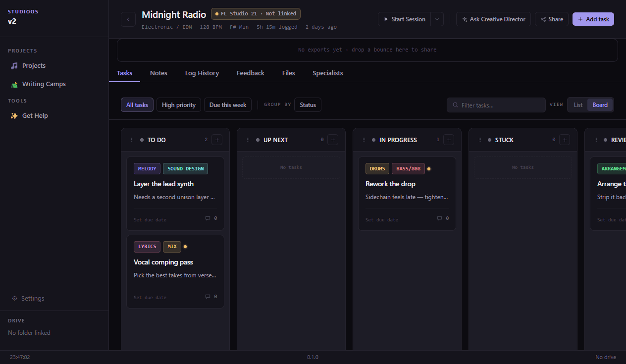Share the Midnight Radio project
Image resolution: width=626 pixels, height=364 pixels.
[x=551, y=19]
